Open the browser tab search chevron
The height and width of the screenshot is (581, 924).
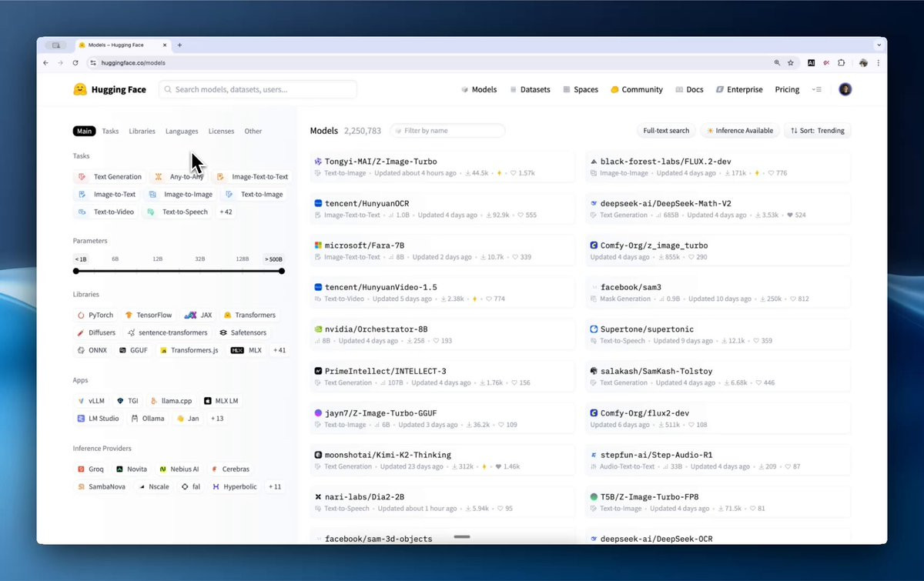pos(879,45)
